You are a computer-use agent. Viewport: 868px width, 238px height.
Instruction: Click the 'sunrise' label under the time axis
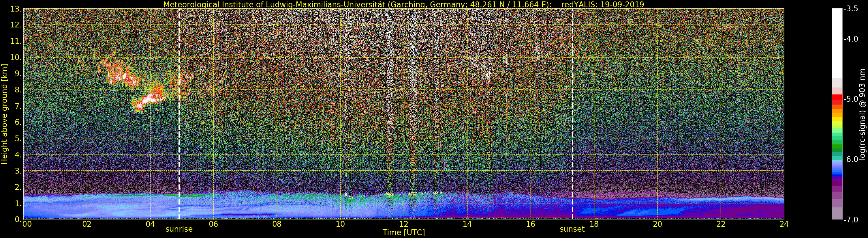coord(179,229)
